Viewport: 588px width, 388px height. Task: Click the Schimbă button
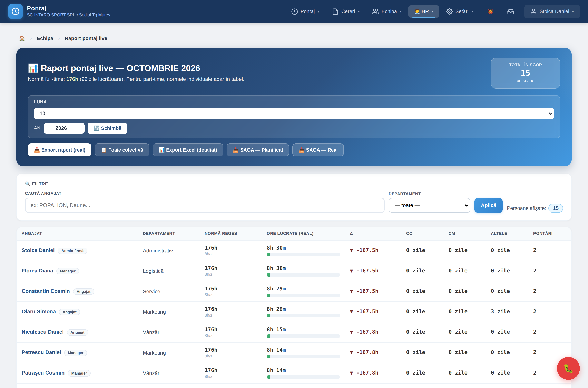tap(107, 128)
